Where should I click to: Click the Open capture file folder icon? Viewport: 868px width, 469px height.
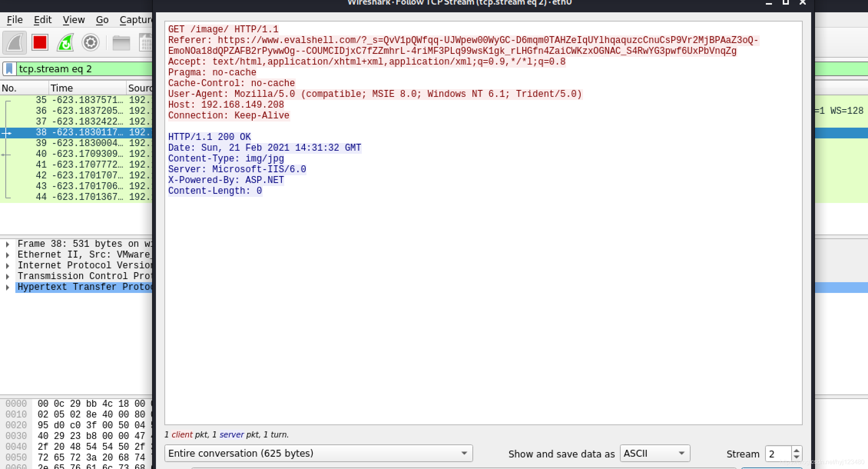pos(121,43)
